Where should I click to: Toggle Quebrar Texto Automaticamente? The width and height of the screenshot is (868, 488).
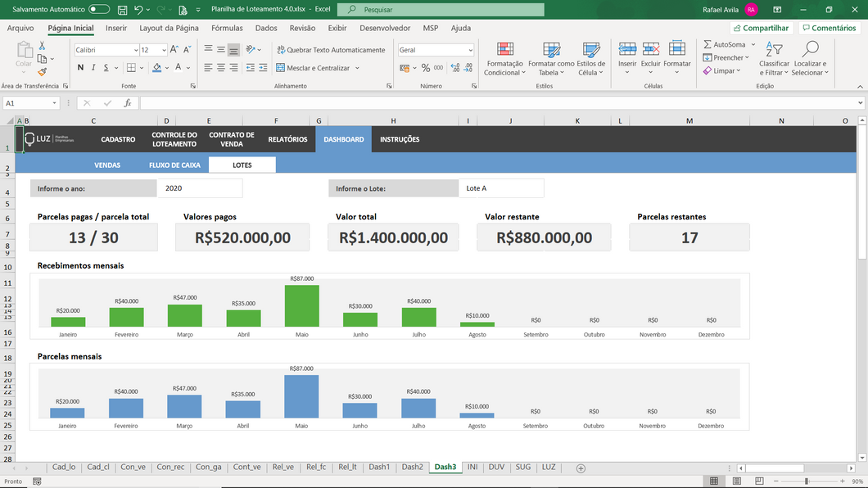point(330,50)
